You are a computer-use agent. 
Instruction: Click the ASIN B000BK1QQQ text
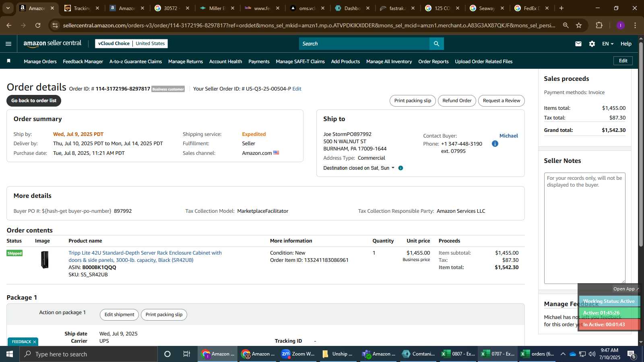(99, 267)
